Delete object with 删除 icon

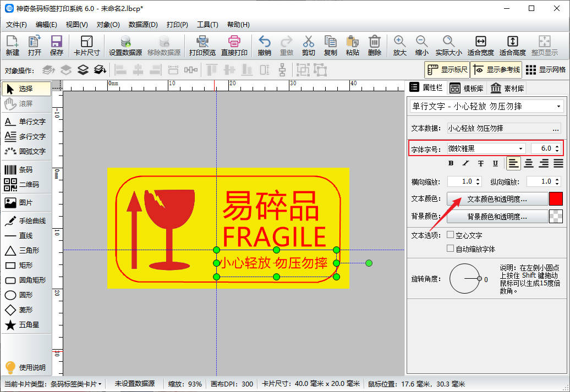[x=375, y=46]
